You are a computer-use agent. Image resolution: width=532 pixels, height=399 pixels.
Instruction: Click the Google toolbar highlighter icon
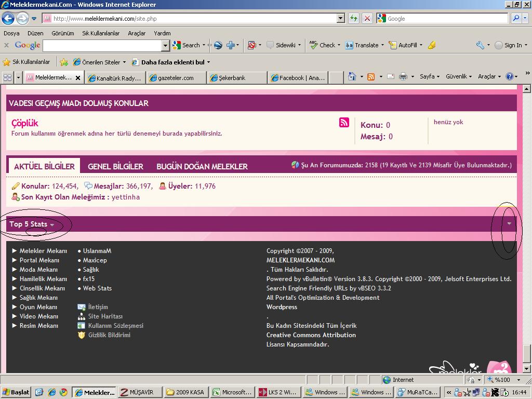point(432,45)
